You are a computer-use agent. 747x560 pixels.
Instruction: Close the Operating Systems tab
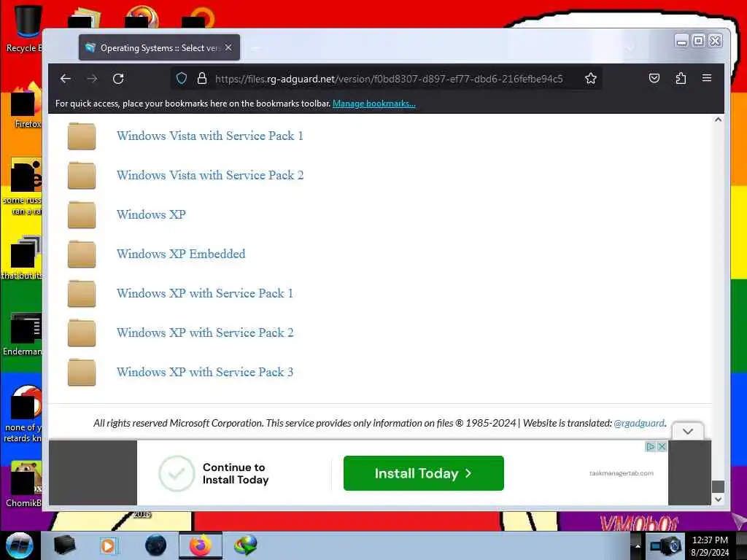point(228,47)
